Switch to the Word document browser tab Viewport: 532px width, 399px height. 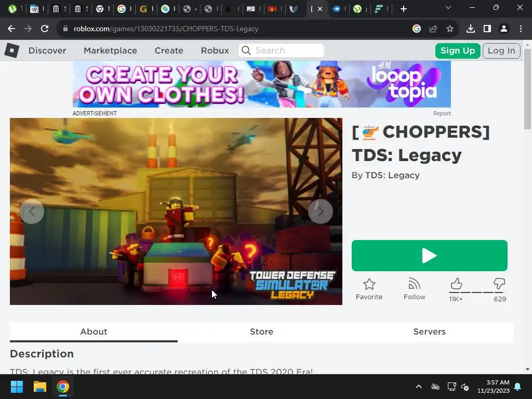click(34, 9)
